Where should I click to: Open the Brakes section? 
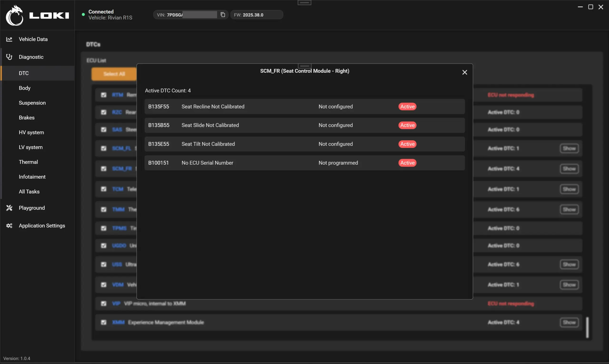tap(38, 117)
